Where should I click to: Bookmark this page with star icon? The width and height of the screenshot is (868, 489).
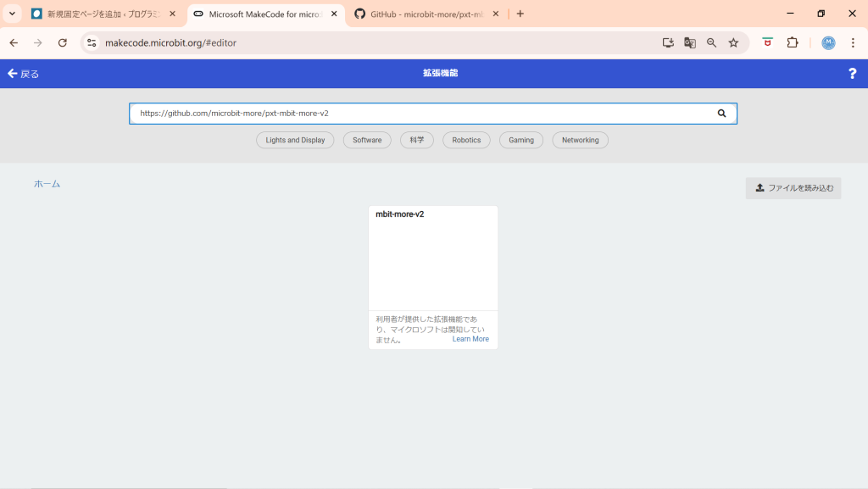(x=733, y=43)
